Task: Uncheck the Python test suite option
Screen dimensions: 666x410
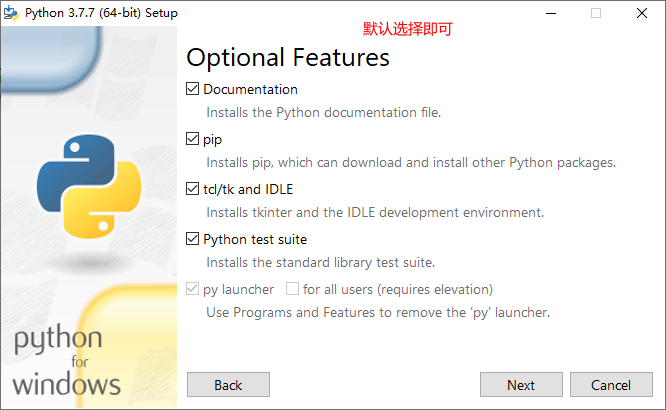Action: pos(193,239)
